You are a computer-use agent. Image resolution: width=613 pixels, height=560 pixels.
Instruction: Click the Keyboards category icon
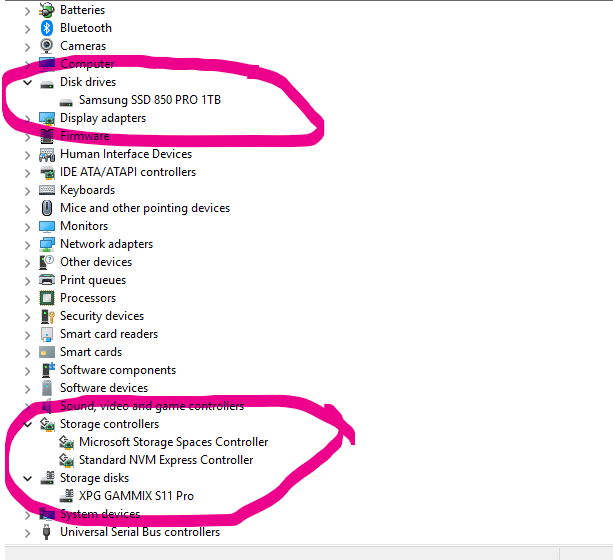pyautogui.click(x=47, y=190)
